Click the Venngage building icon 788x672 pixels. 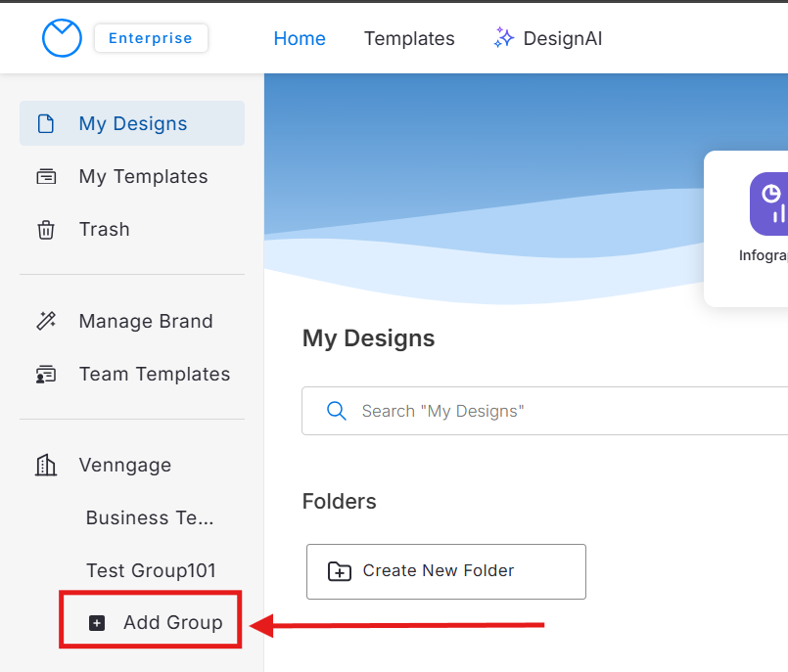(46, 466)
